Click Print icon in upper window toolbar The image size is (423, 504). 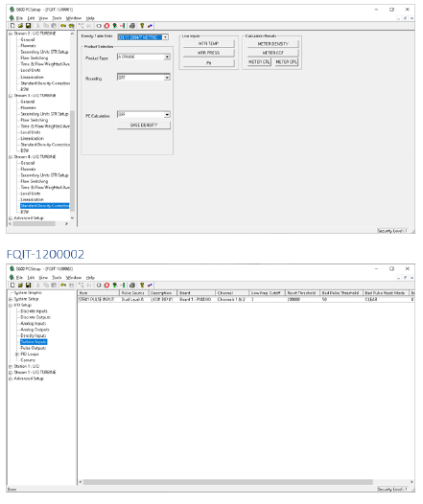point(131,26)
